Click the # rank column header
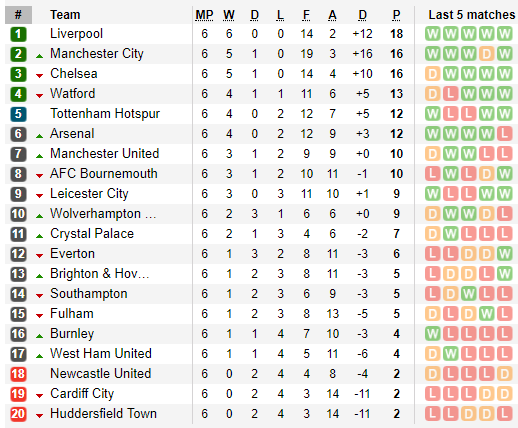 pos(18,15)
